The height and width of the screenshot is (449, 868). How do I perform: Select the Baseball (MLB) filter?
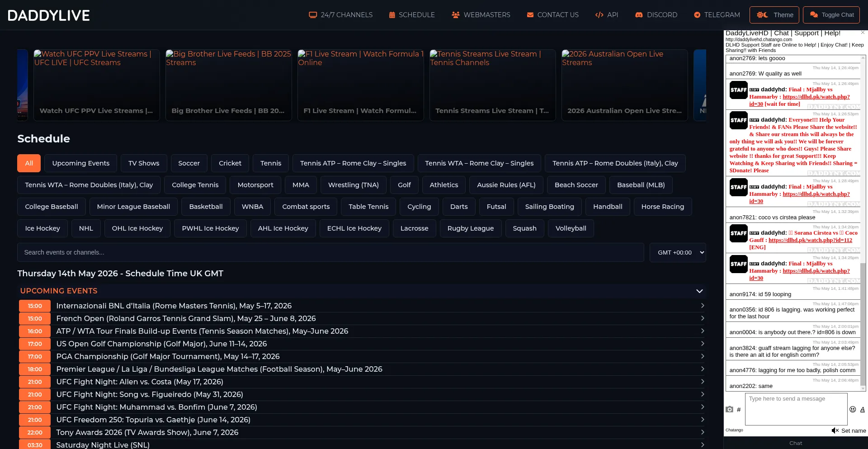641,185
